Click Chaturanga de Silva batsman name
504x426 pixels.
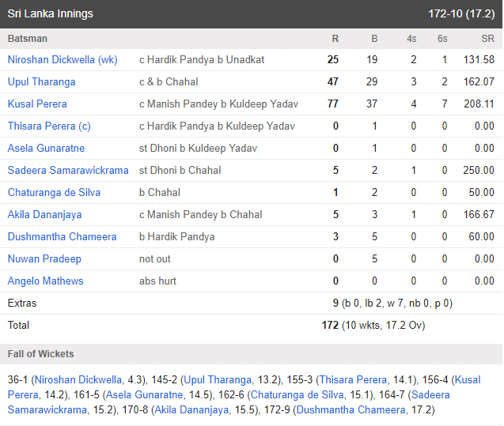point(54,193)
